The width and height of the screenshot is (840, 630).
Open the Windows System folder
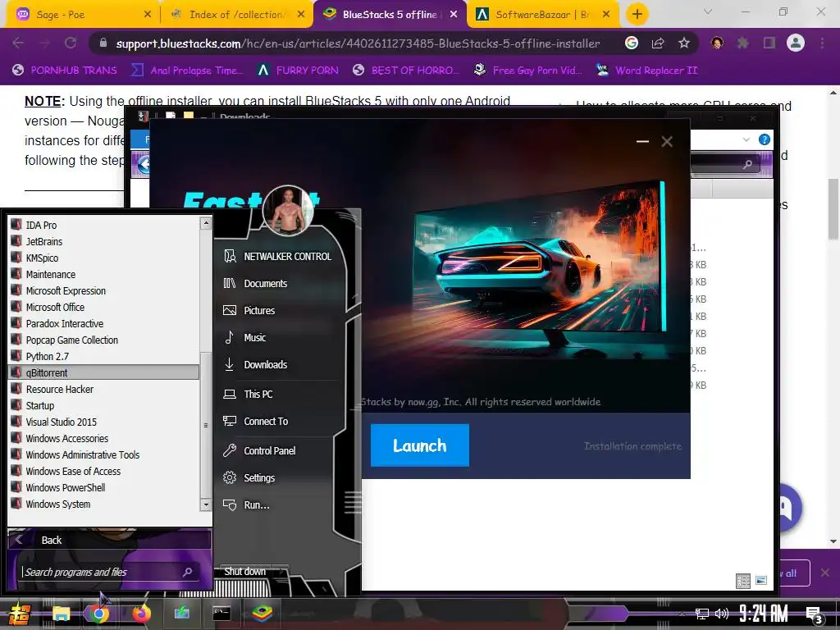[103, 504]
